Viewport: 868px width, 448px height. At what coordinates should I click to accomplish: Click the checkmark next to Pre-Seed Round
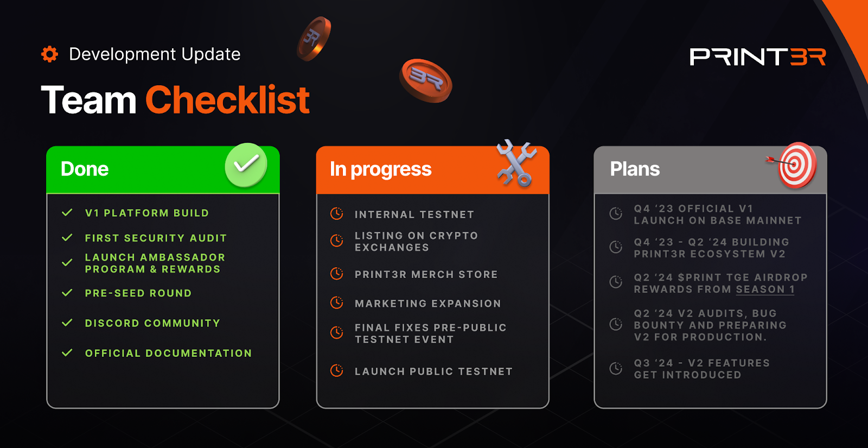point(67,293)
